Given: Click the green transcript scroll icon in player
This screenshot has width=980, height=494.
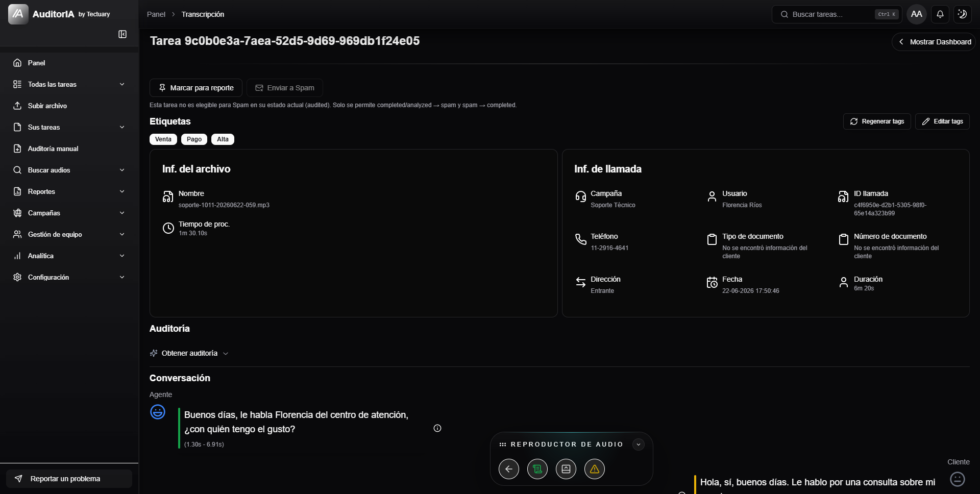Looking at the screenshot, I should [537, 469].
